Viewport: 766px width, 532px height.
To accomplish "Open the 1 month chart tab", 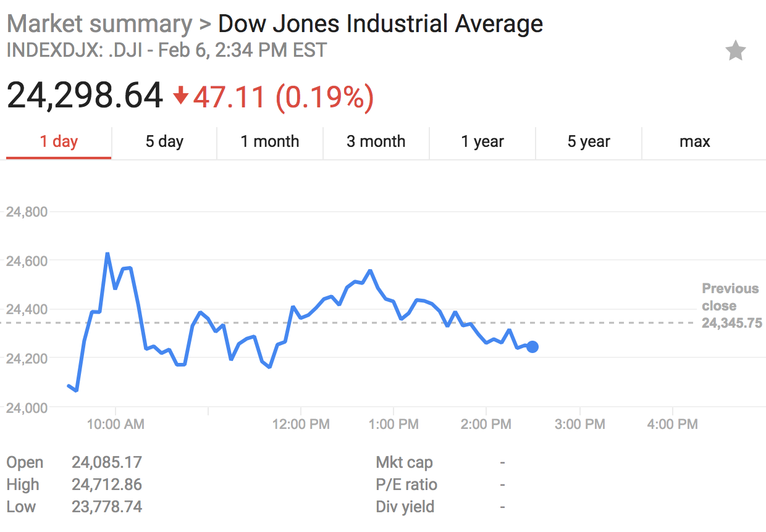I will (x=270, y=142).
